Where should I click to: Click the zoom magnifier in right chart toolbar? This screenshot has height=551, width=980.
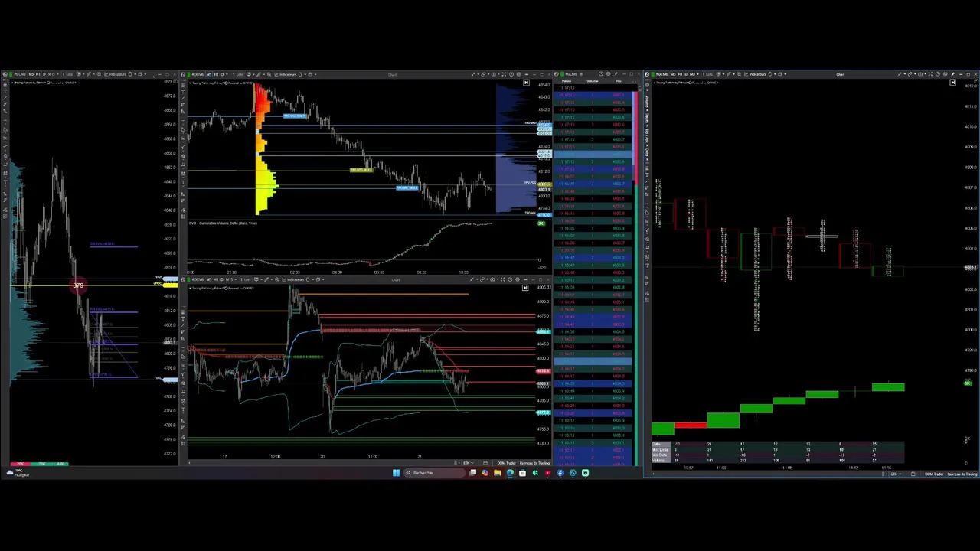[x=739, y=74]
